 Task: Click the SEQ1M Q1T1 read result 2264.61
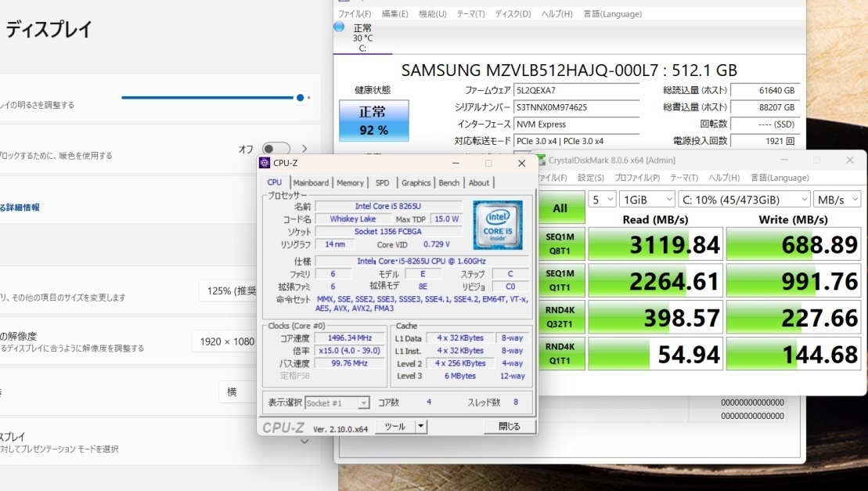coord(655,280)
